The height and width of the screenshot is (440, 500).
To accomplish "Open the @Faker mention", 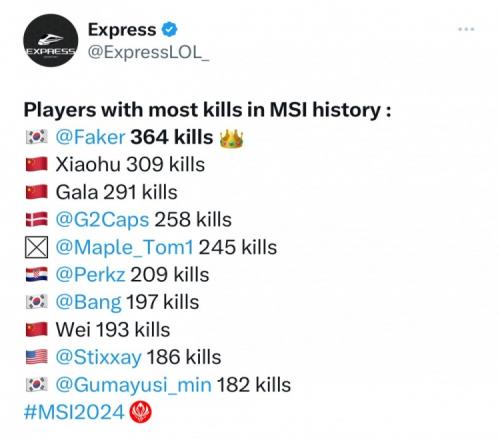I will coord(90,137).
